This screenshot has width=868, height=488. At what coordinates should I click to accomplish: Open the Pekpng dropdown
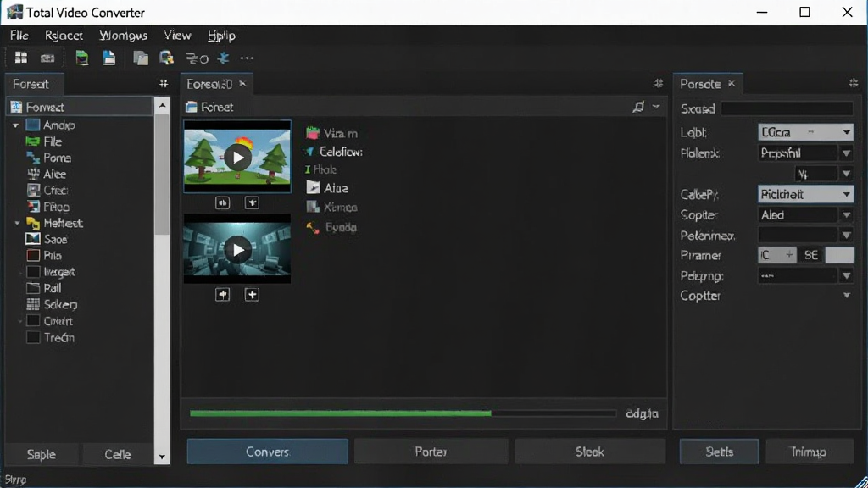point(805,275)
